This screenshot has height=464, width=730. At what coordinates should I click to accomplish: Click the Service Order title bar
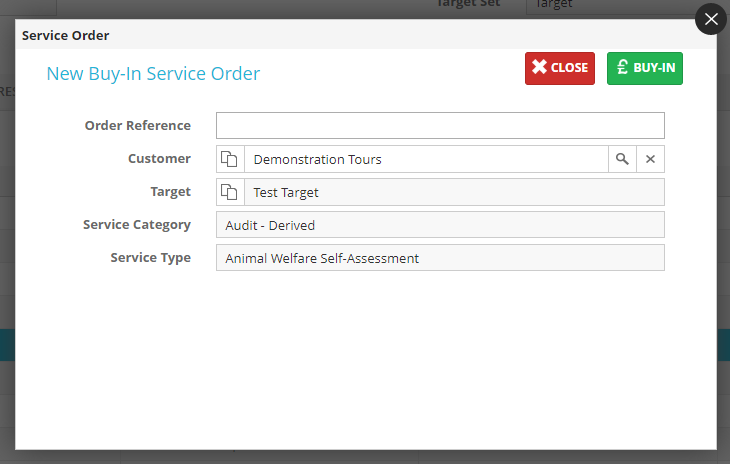[x=66, y=35]
